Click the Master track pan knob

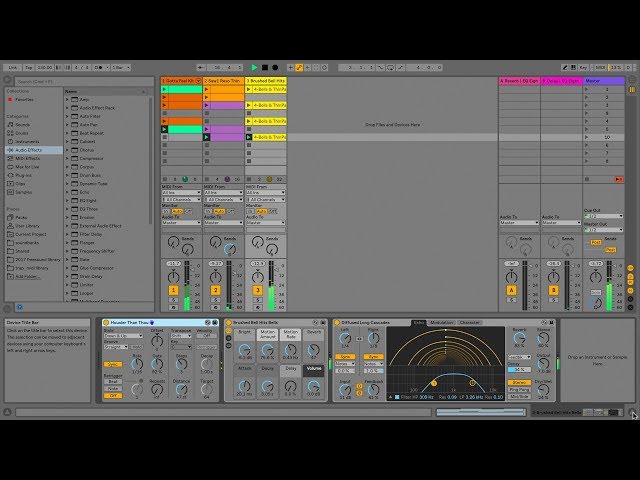click(596, 277)
